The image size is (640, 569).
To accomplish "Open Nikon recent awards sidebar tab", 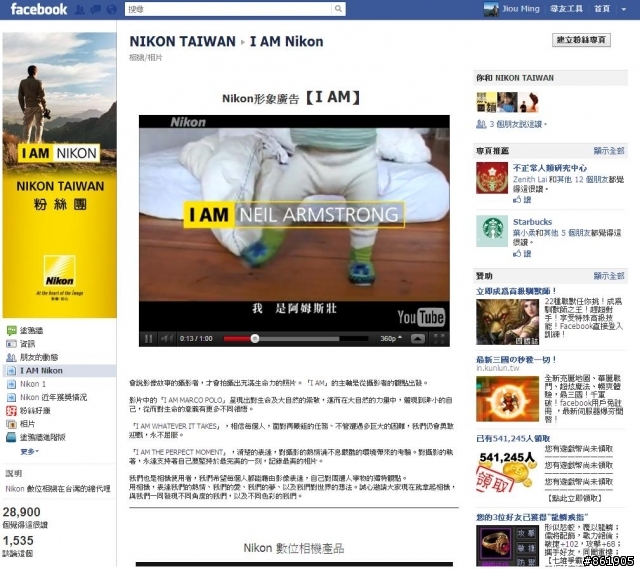I will 53,397.
